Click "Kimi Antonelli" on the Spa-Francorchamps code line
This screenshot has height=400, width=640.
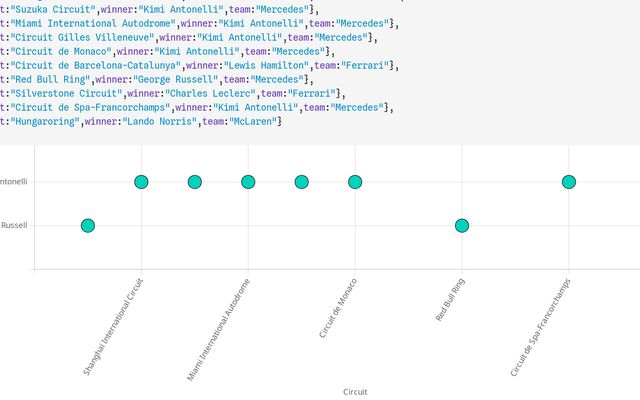[256, 107]
